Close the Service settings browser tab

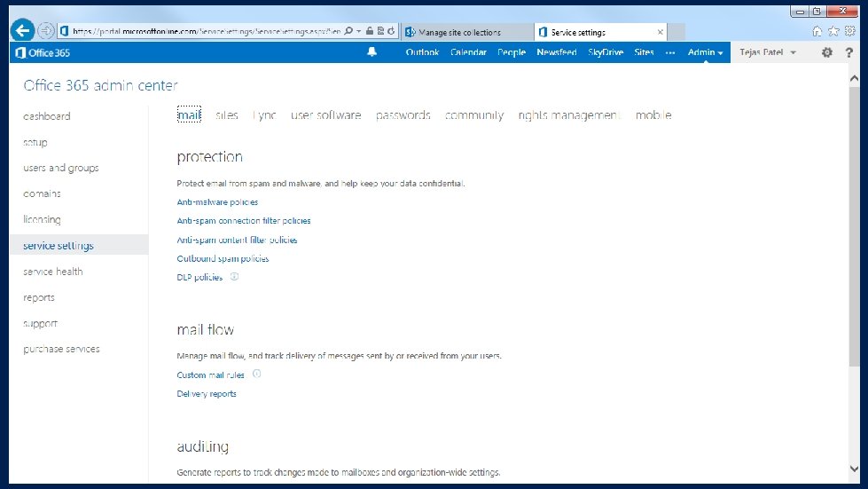(660, 32)
